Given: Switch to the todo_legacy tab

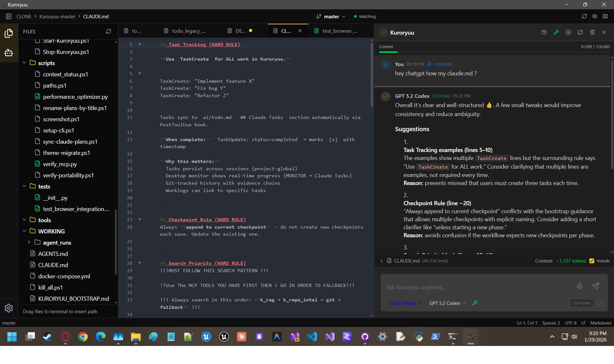Looking at the screenshot, I should pos(189,30).
